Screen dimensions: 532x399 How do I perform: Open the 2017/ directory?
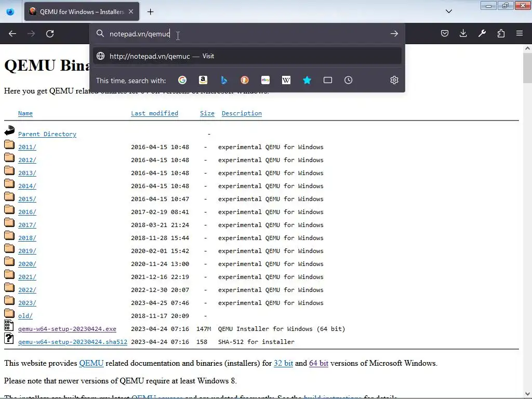pyautogui.click(x=27, y=225)
